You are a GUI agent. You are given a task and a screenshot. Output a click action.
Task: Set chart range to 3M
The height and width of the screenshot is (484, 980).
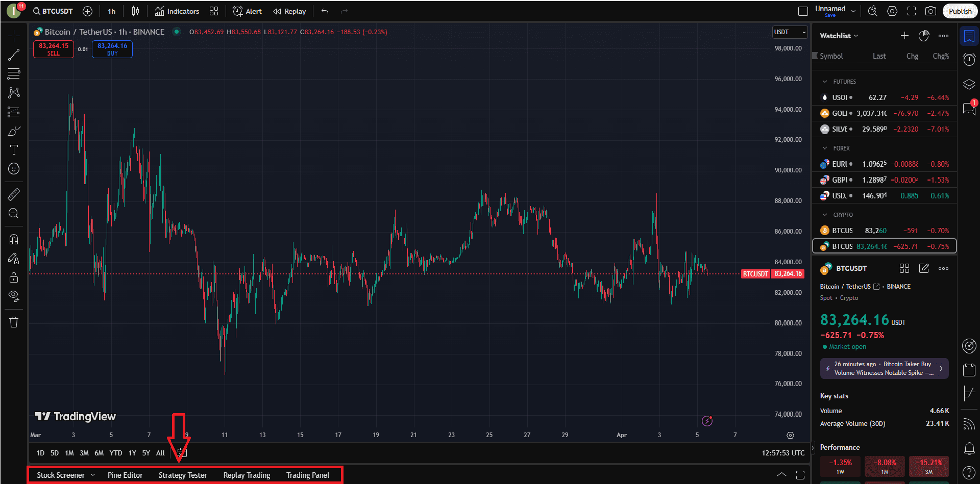84,453
